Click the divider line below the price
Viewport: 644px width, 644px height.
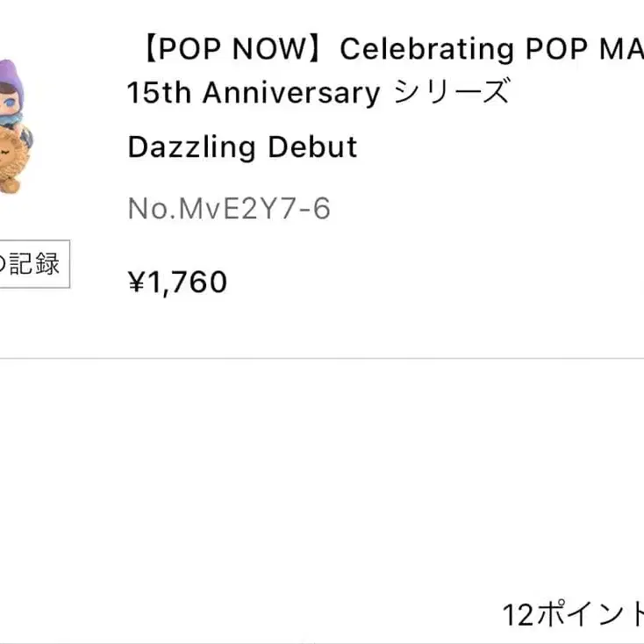pos(322,358)
